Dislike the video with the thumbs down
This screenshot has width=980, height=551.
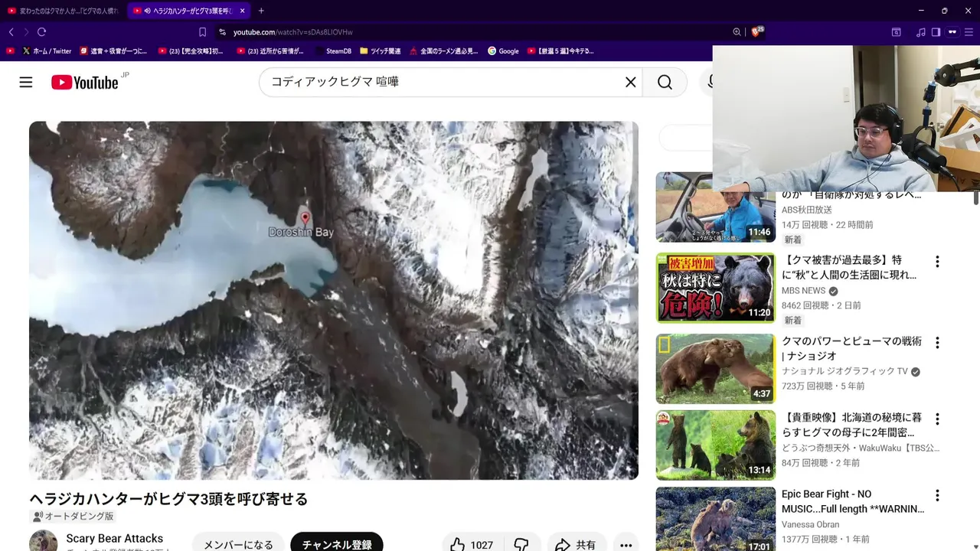pos(521,545)
